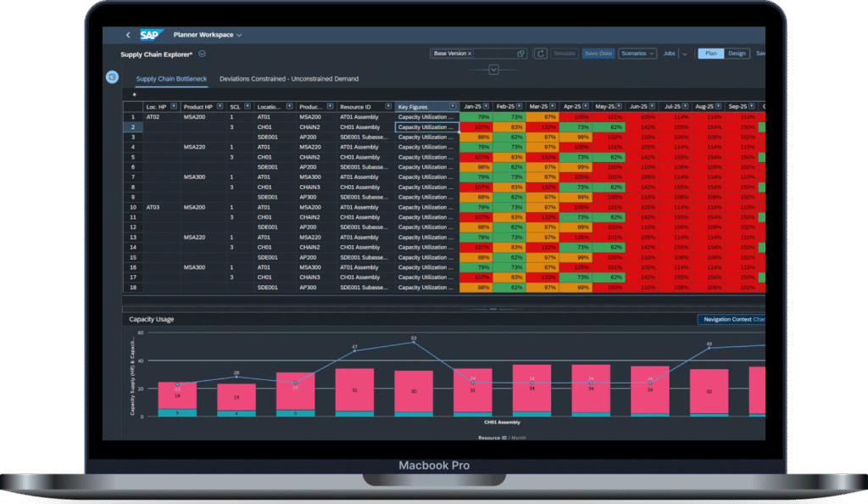Click the round blue side panel icon
This screenshot has width=868, height=504.
111,77
